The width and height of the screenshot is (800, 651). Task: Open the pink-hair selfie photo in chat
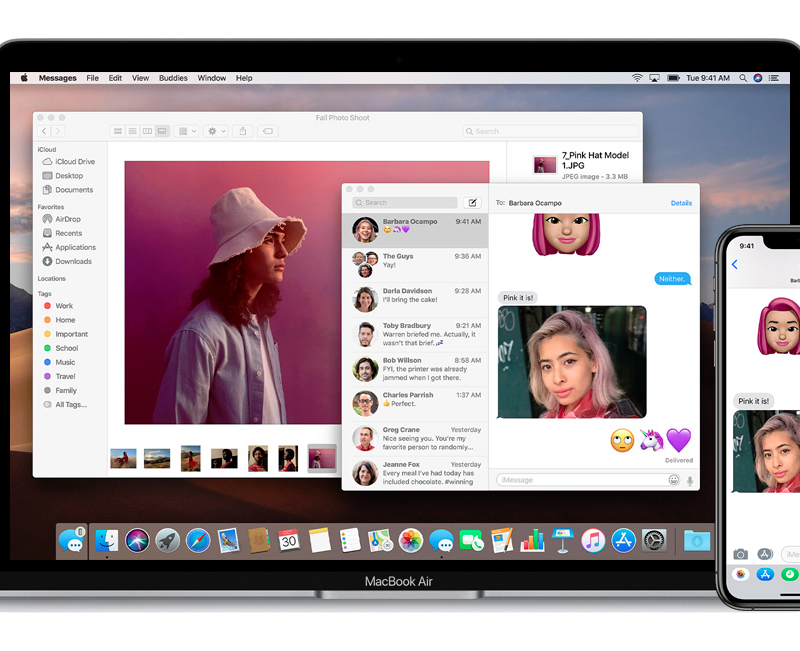click(572, 362)
